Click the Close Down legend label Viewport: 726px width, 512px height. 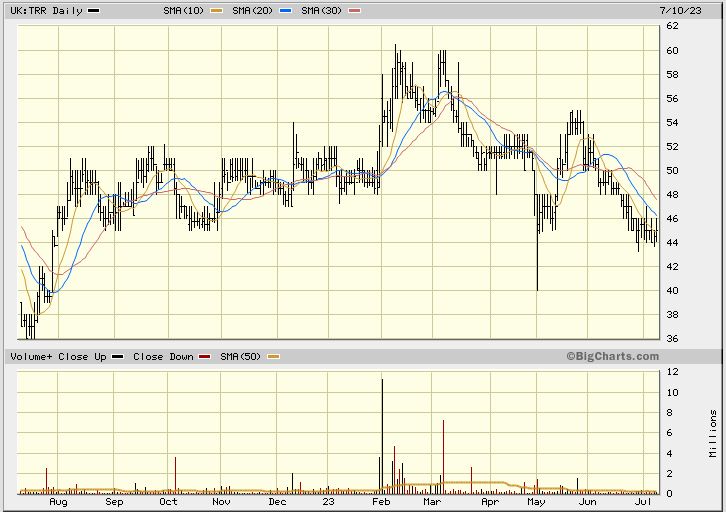(x=163, y=357)
